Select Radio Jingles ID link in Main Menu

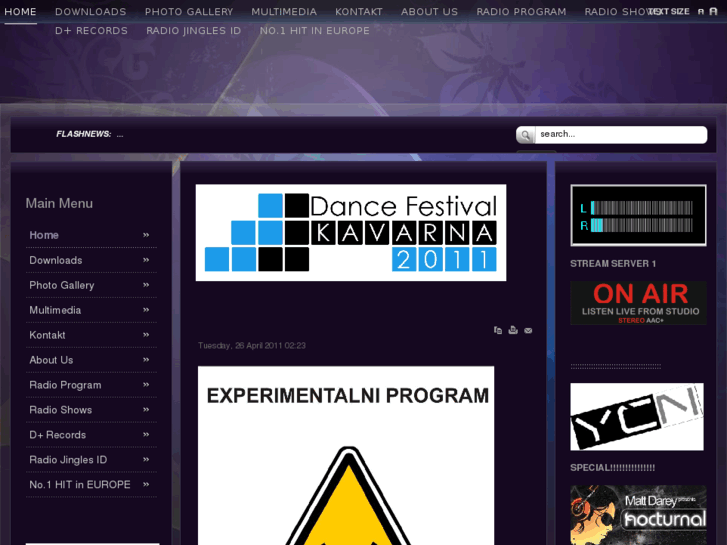click(68, 460)
